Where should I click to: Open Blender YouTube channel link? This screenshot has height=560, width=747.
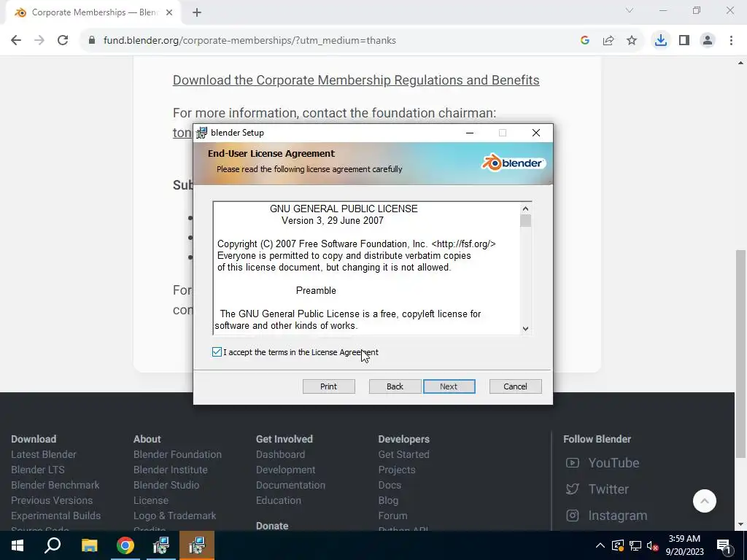603,462
